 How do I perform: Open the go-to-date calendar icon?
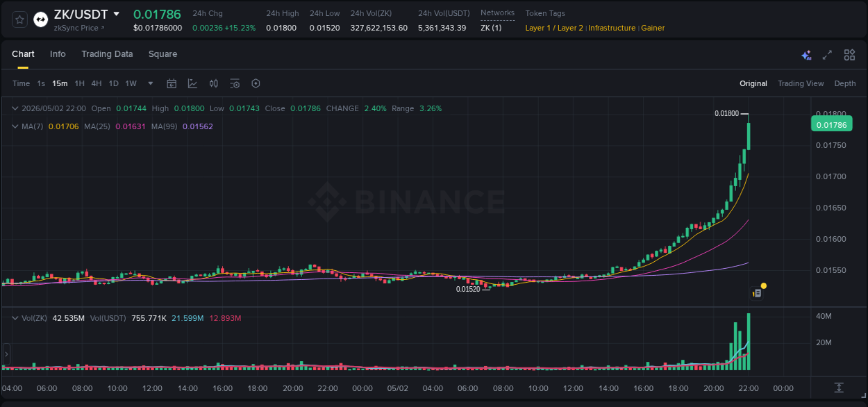tap(172, 83)
